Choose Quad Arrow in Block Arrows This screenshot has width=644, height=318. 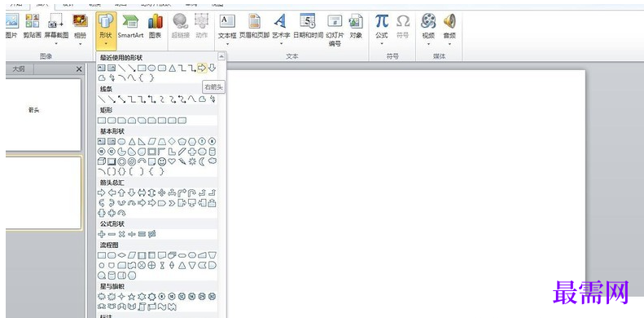(x=162, y=192)
